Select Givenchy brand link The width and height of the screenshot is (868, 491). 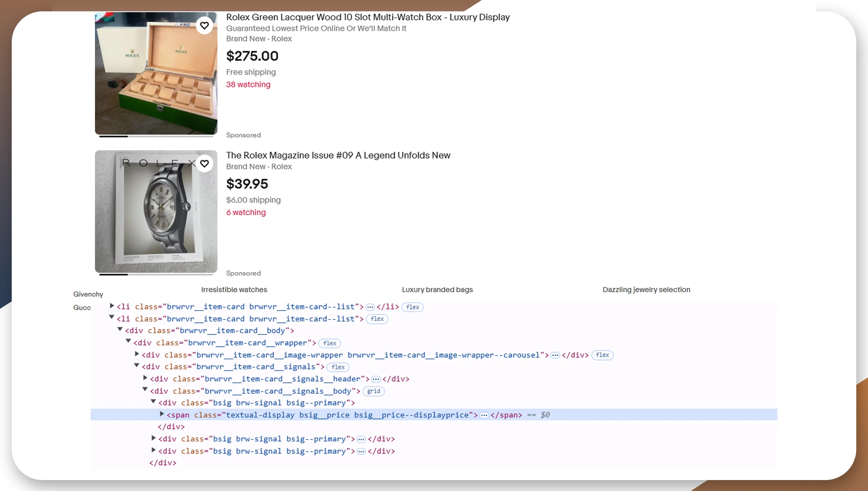pyautogui.click(x=88, y=295)
